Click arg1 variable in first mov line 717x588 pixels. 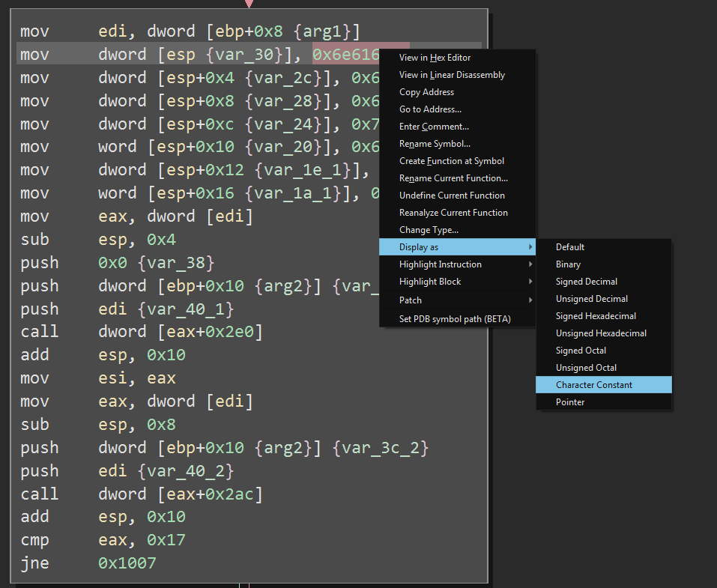tap(322, 31)
